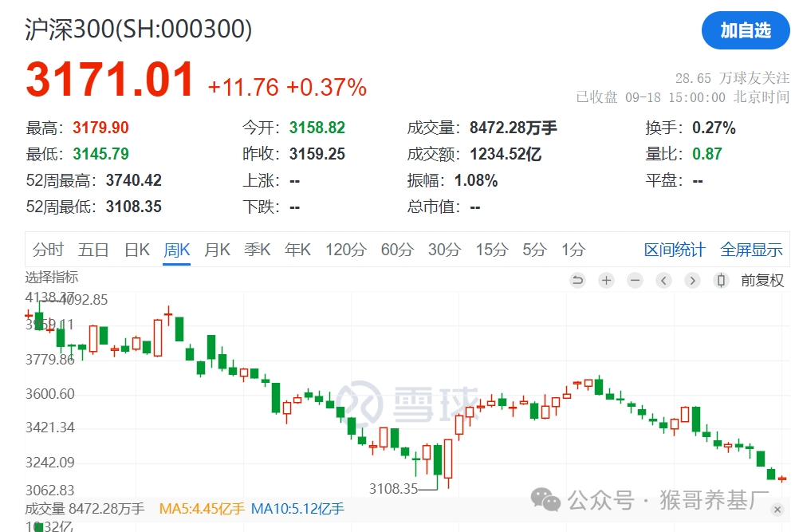Click the 昨收 value 3159.25
This screenshot has height=532, width=795.
317,154
